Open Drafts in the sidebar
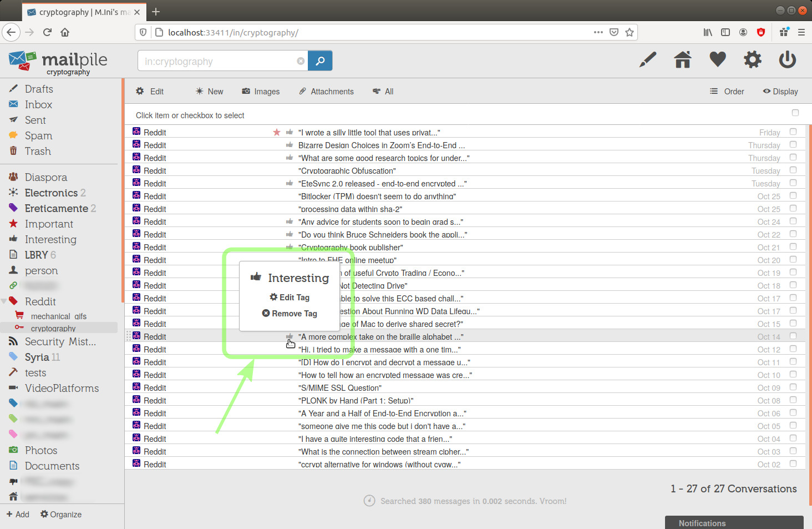This screenshot has width=812, height=529. [x=39, y=89]
